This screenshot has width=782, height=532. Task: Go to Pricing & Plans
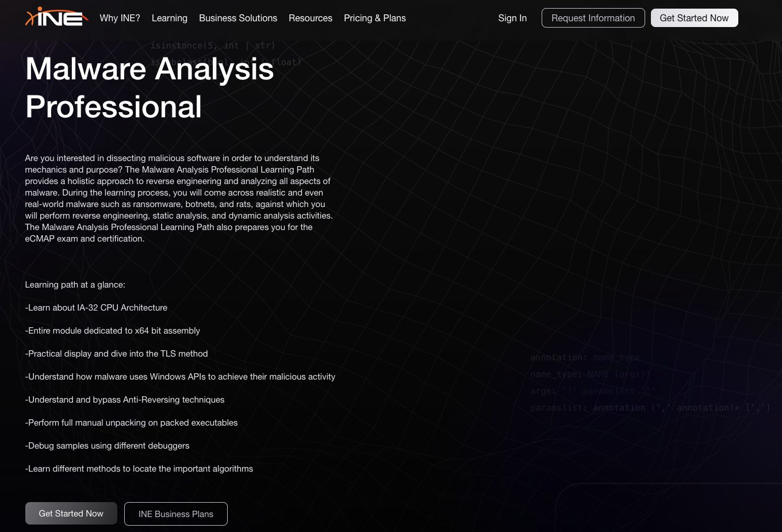(375, 18)
